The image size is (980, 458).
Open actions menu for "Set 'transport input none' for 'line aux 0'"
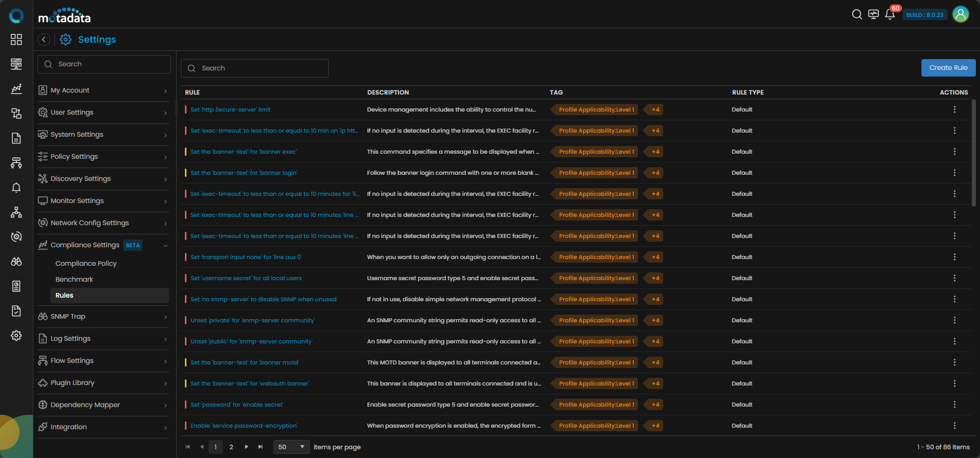[x=954, y=257]
